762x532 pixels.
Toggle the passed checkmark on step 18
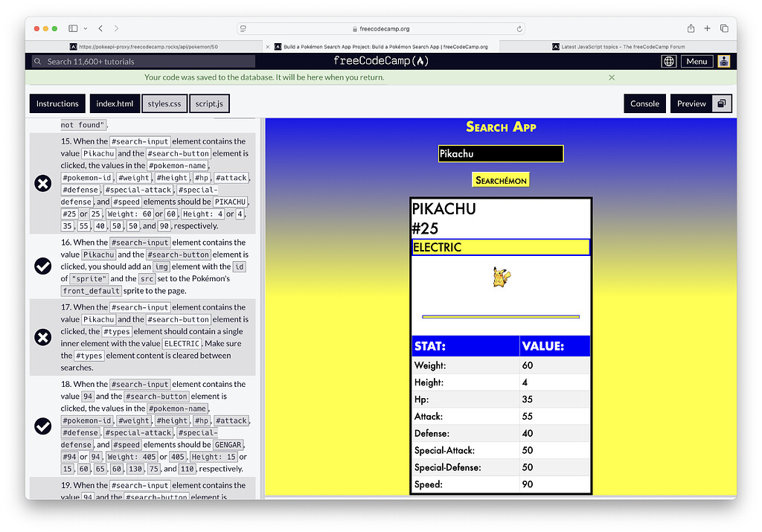pos(42,426)
